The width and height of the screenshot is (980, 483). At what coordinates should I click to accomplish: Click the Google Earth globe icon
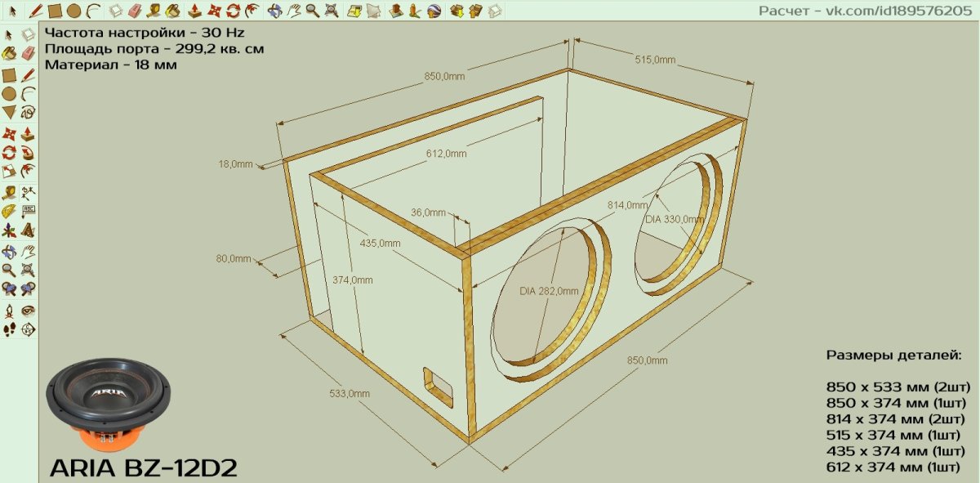point(434,11)
